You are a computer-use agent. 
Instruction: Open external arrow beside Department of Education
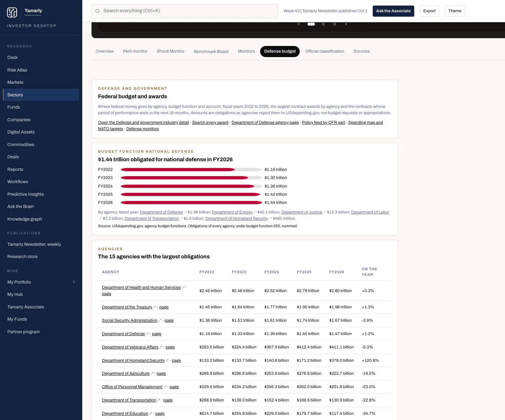point(150,413)
